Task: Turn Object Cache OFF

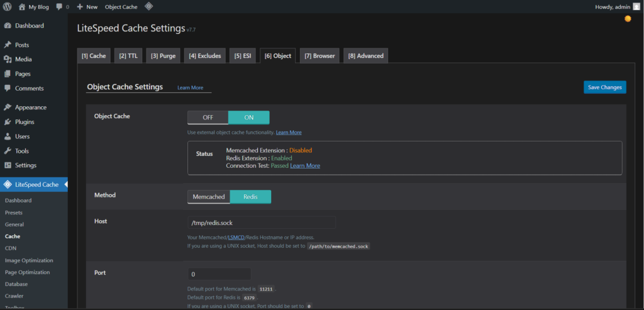Action: 208,118
